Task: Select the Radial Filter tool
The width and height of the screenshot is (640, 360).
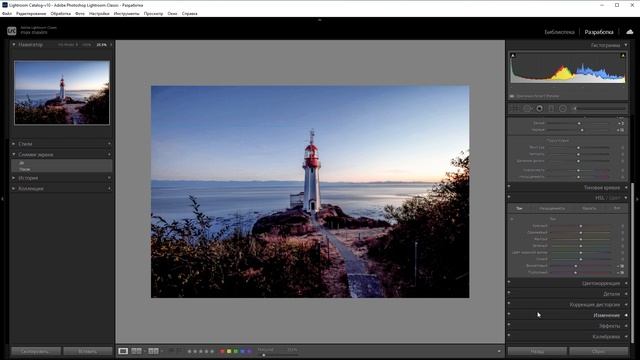Action: click(563, 109)
